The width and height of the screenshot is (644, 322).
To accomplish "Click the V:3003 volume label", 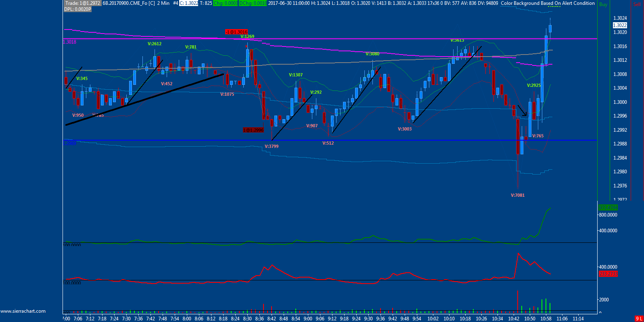I will pos(405,129).
